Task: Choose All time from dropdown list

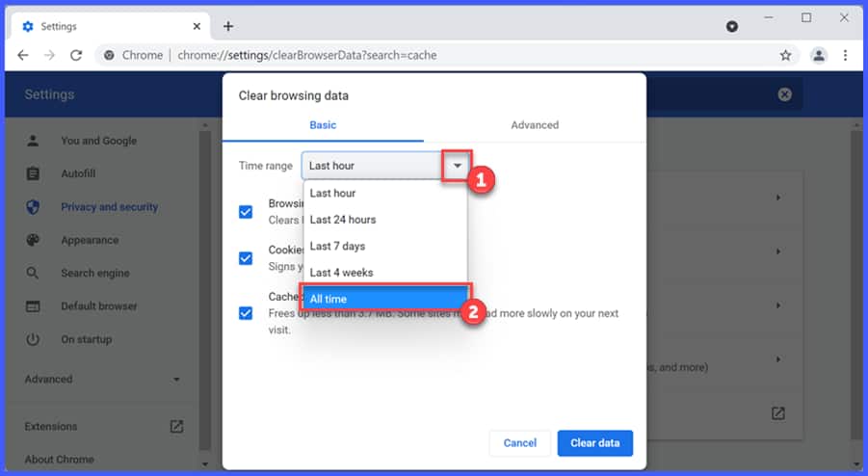Action: point(384,299)
